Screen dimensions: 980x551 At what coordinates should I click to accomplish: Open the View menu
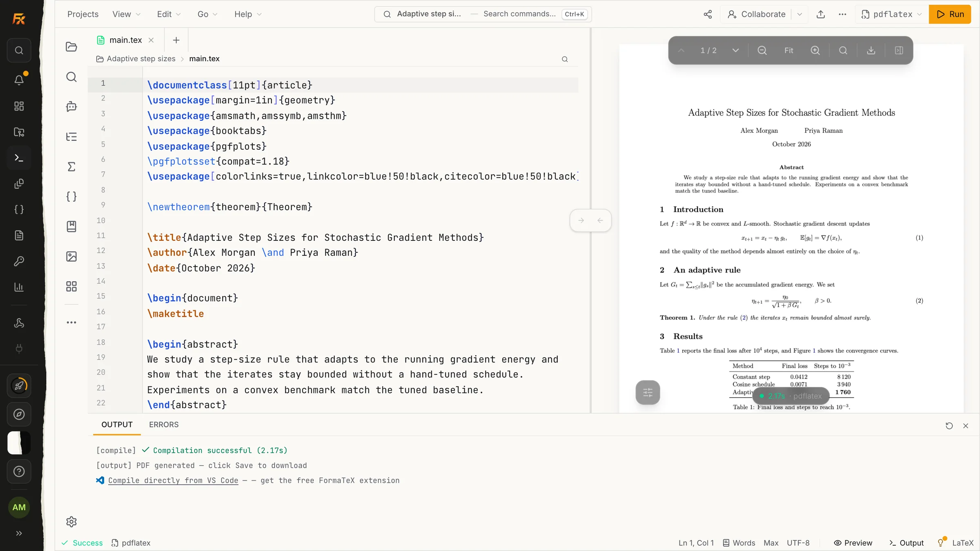(x=126, y=14)
